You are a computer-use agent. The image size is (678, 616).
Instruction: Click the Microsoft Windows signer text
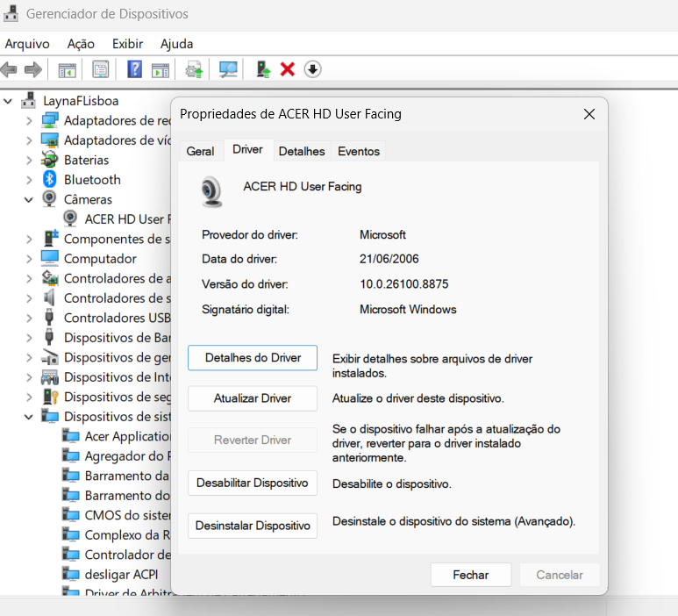(x=408, y=309)
